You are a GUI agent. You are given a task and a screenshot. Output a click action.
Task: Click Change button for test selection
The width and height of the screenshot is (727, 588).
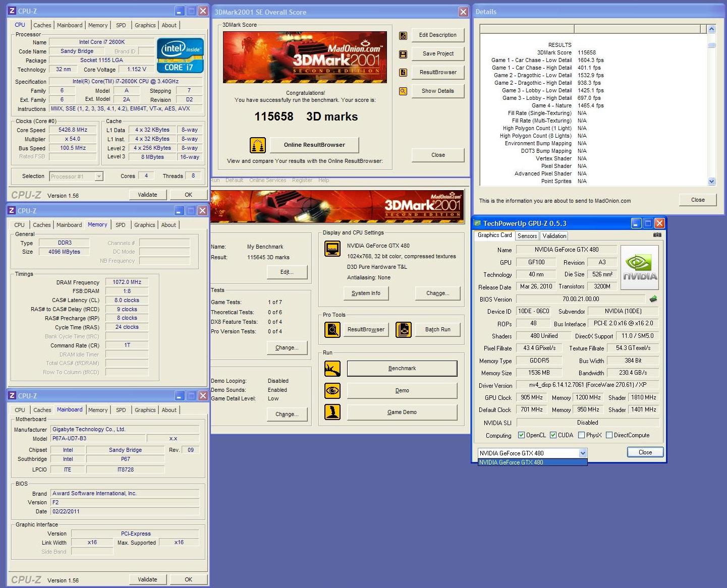(287, 347)
